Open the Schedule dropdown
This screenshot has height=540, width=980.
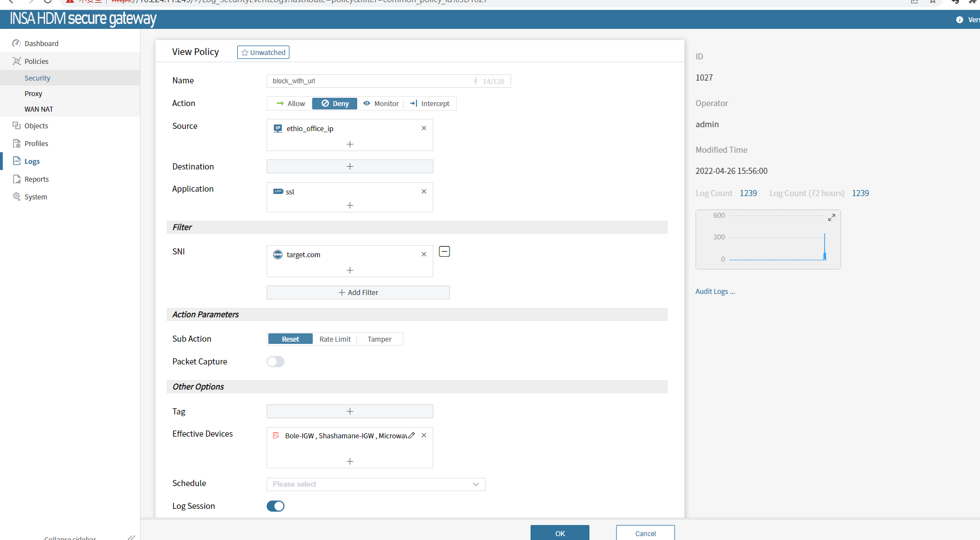[x=376, y=484]
